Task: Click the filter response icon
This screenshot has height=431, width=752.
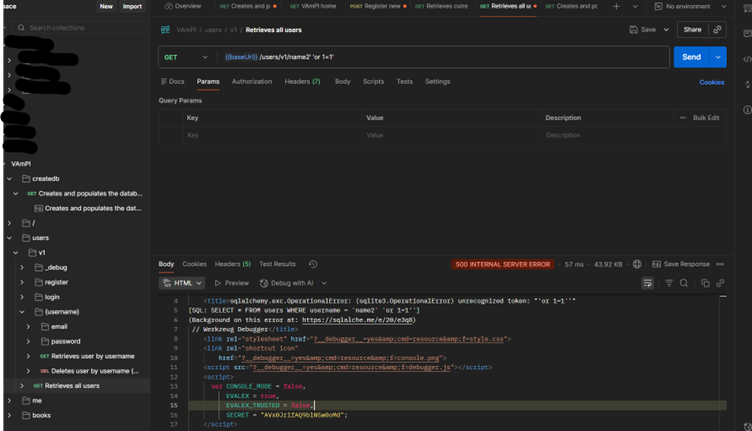Action: (669, 283)
